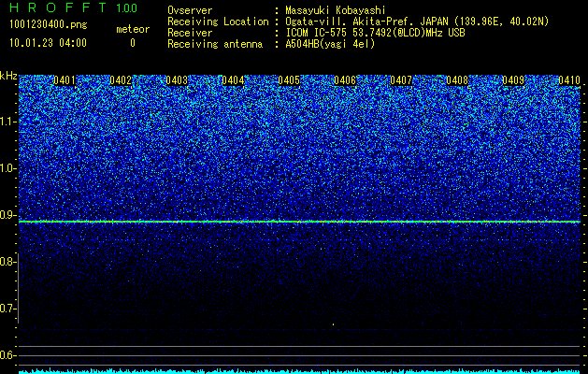Click the 0403 time marker
The image size is (588, 374).
point(177,80)
